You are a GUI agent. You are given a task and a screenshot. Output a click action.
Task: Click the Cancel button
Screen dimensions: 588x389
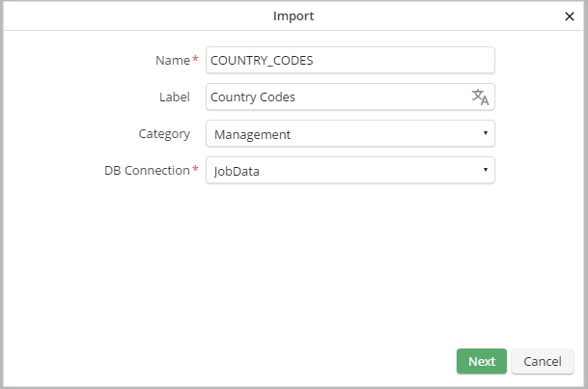point(543,361)
